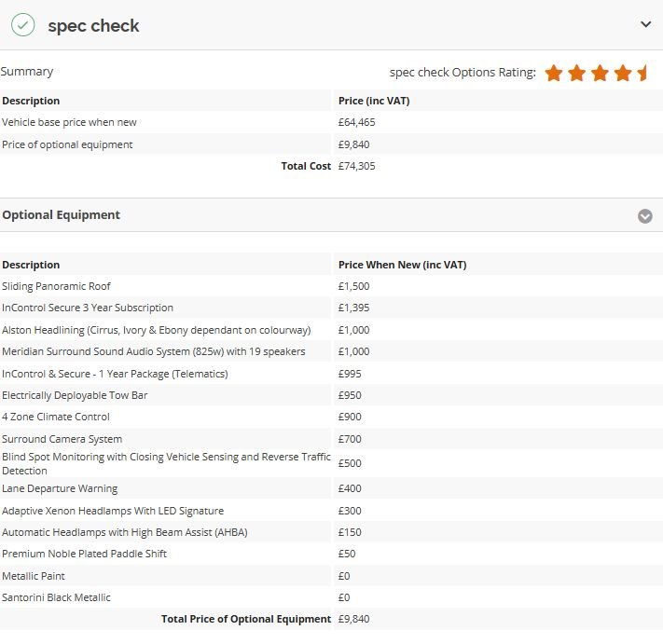Click the spec check header title

93,26
